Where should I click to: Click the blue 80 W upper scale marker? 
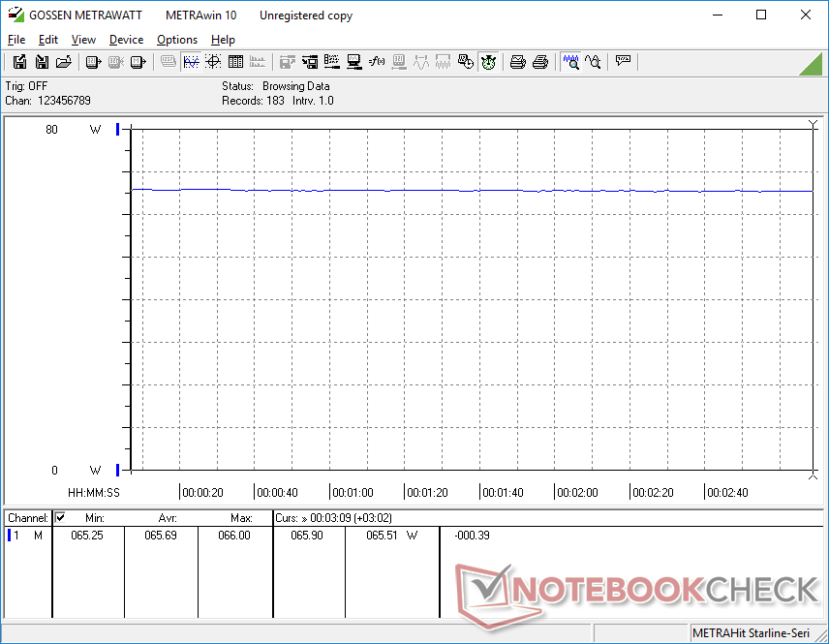coord(118,130)
